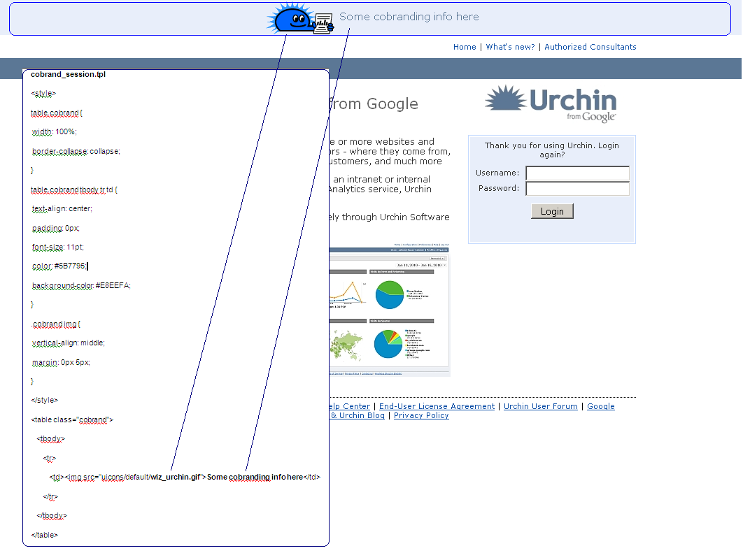Click the dashboard report preview thumbnail

389,308
